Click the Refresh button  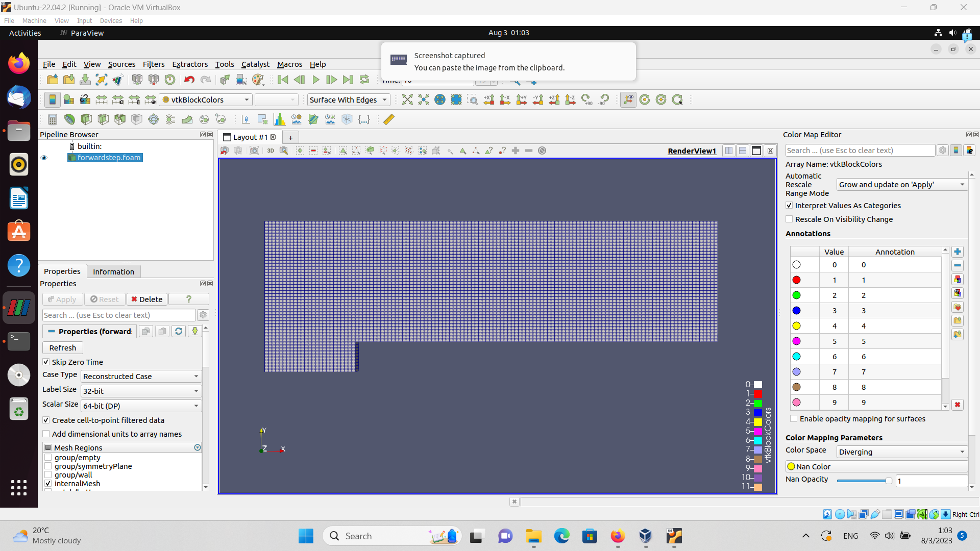pyautogui.click(x=62, y=348)
